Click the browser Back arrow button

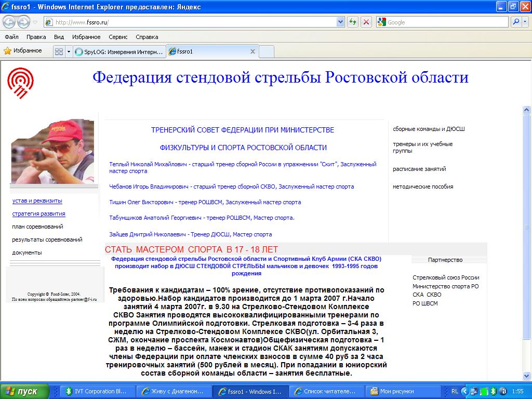coord(9,22)
